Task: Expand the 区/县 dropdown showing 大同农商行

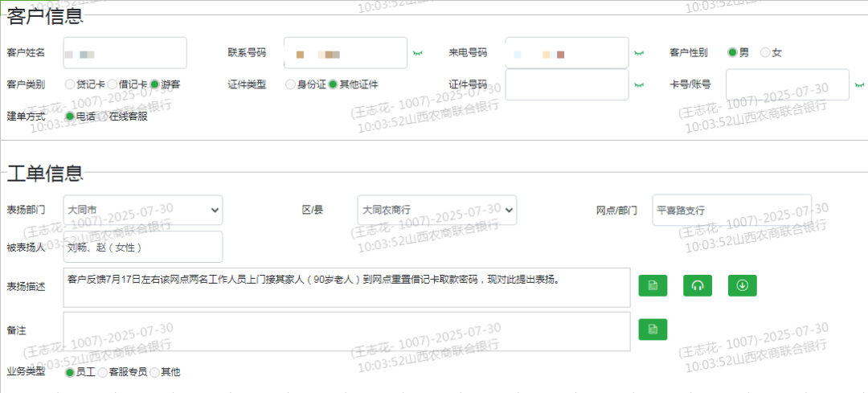Action: [436, 210]
